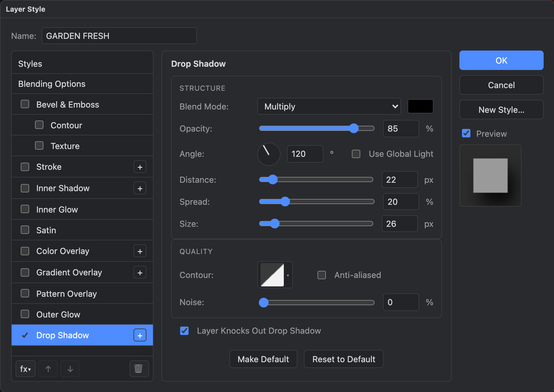Open the black shadow color swatch
The height and width of the screenshot is (392, 554).
(420, 106)
